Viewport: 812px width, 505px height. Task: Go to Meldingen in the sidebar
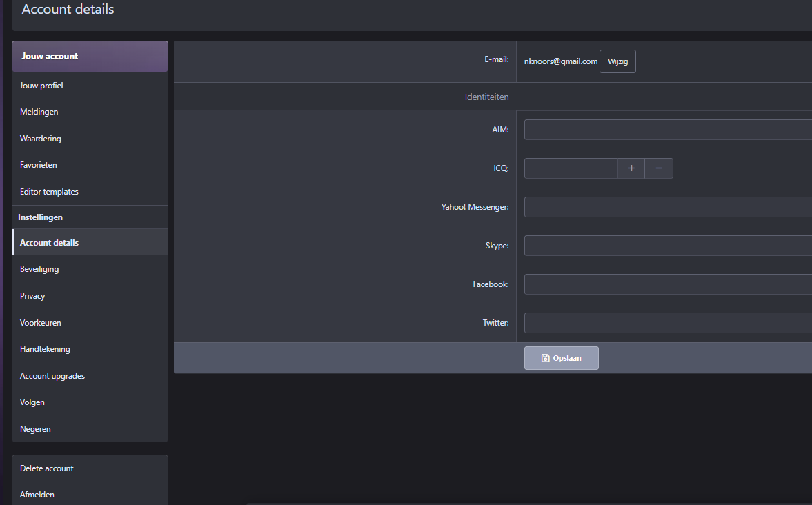coord(39,112)
